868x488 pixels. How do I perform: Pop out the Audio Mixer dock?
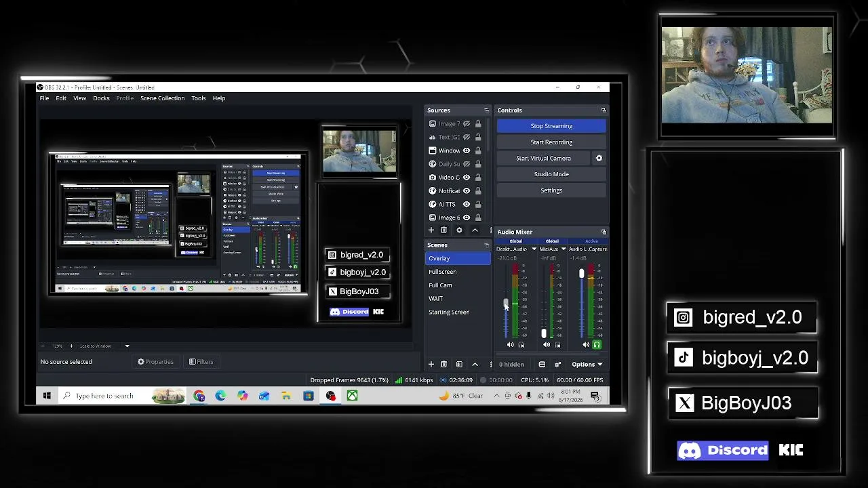604,232
